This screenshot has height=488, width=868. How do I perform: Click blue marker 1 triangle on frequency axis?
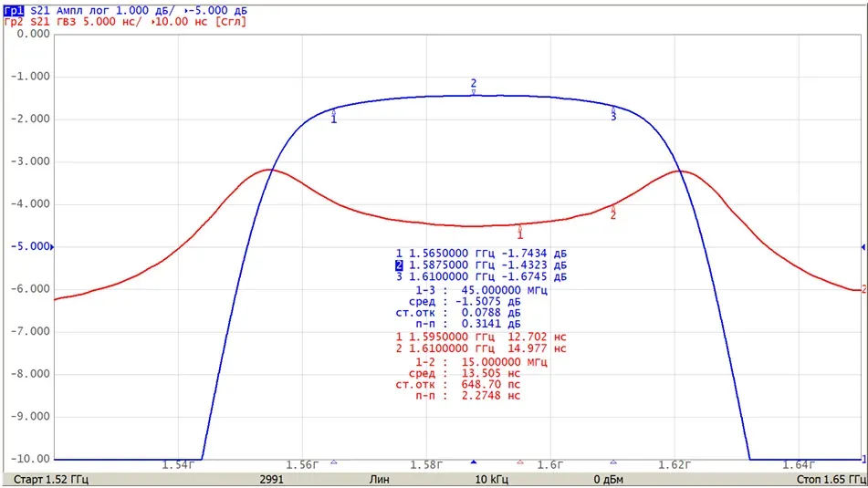pos(334,462)
